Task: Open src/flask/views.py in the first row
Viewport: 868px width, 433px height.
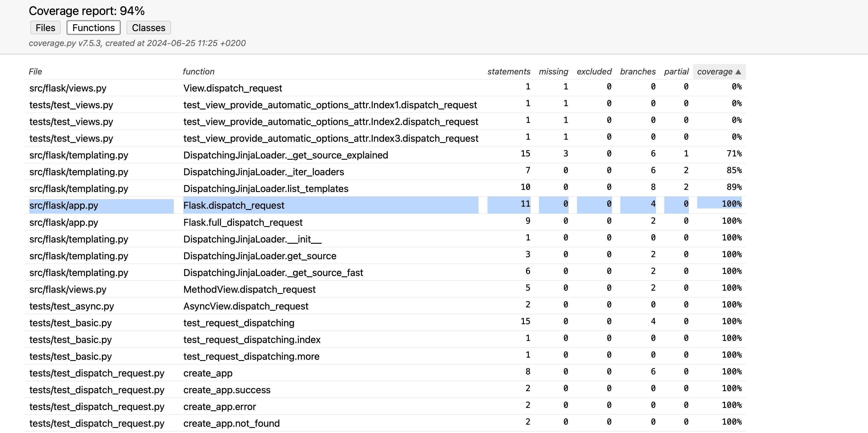Action: click(x=68, y=88)
